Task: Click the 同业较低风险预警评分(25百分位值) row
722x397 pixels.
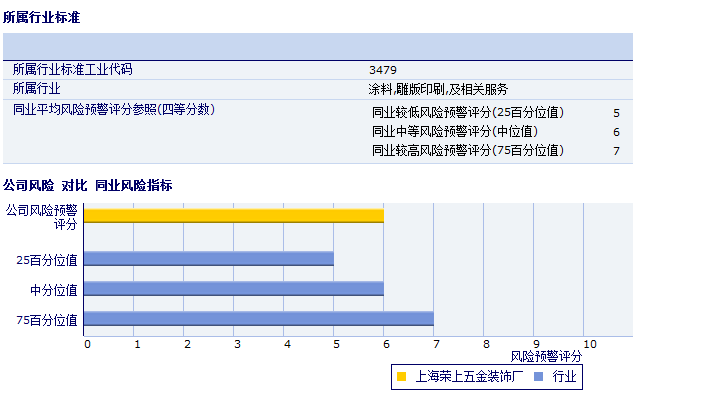Action: tap(495, 112)
